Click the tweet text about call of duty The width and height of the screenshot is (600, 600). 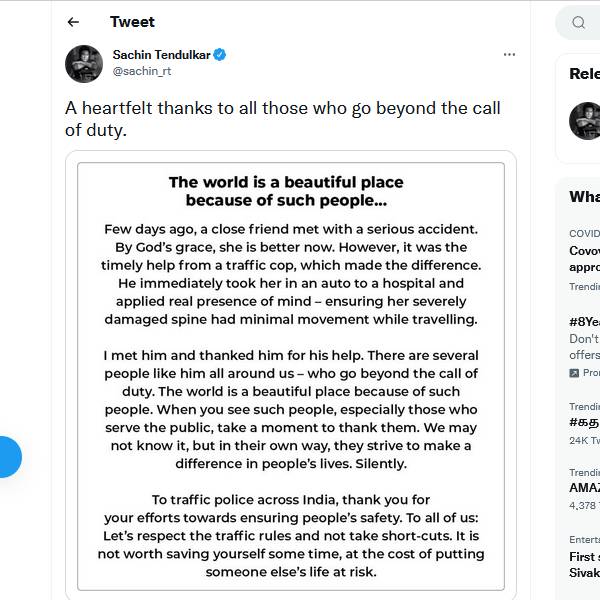pos(283,118)
